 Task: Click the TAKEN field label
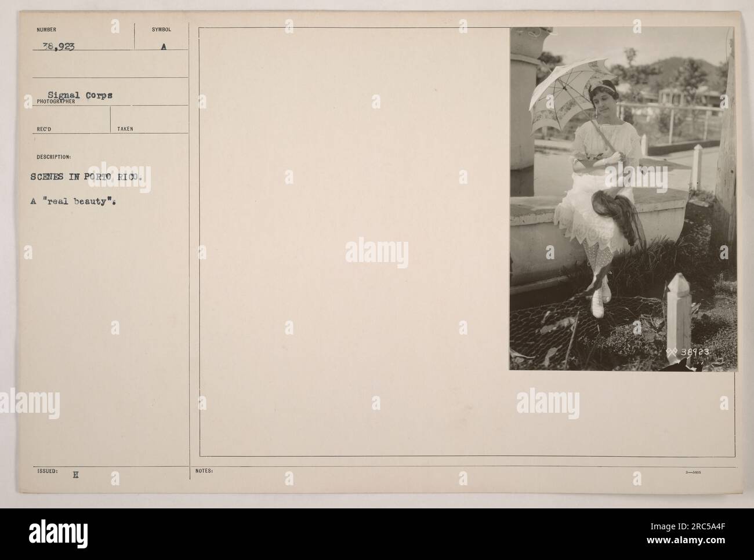124,129
